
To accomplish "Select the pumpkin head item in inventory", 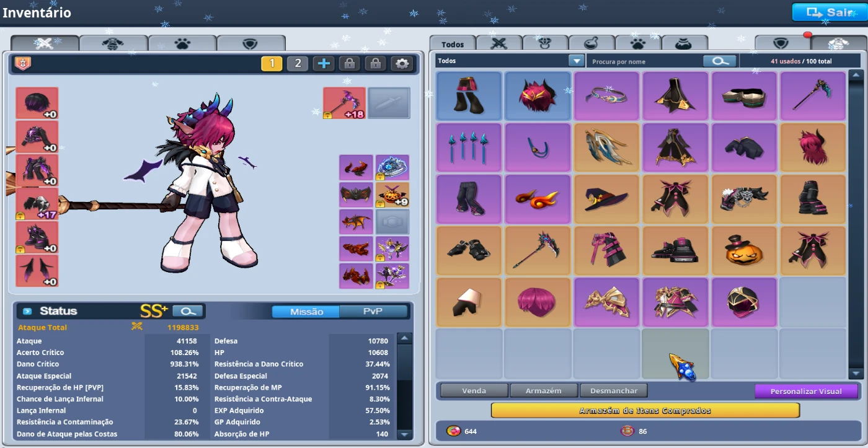I will coord(744,250).
